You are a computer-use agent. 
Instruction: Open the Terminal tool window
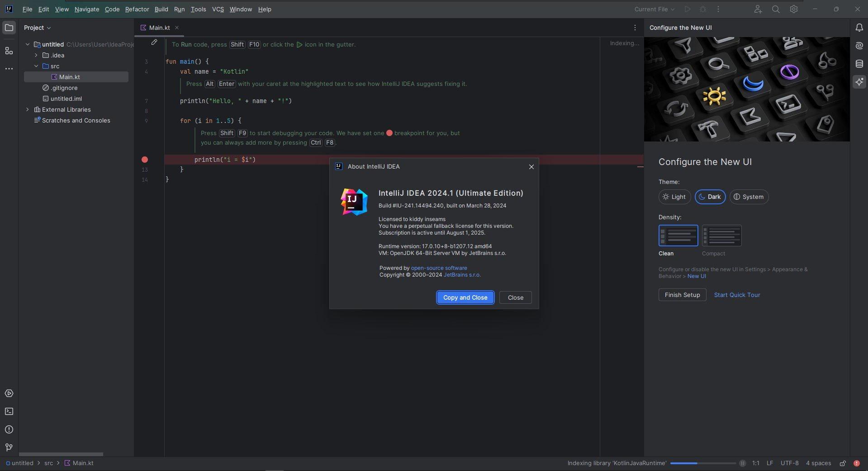point(9,411)
